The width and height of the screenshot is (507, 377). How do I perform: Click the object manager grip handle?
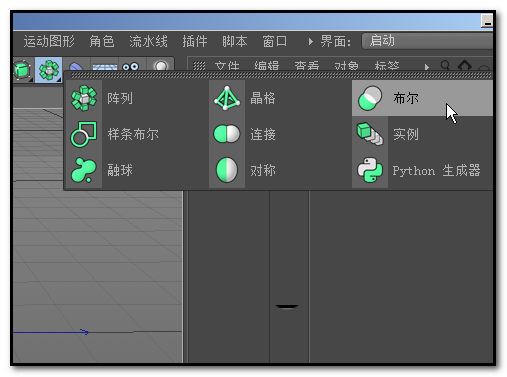pos(199,66)
